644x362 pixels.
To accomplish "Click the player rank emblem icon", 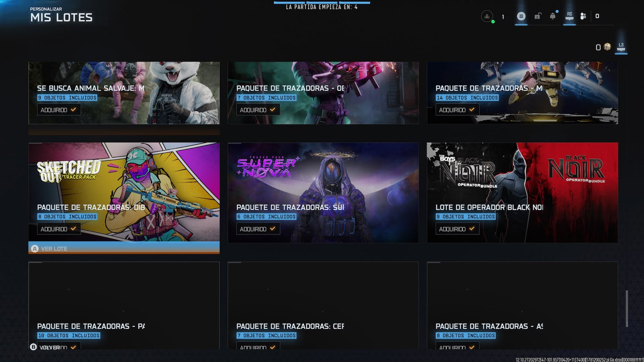I will [x=487, y=16].
